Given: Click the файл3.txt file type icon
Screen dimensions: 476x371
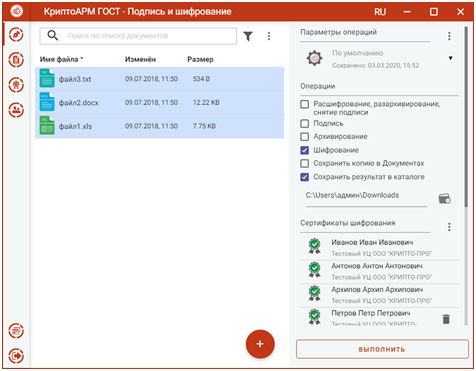Looking at the screenshot, I should click(47, 78).
